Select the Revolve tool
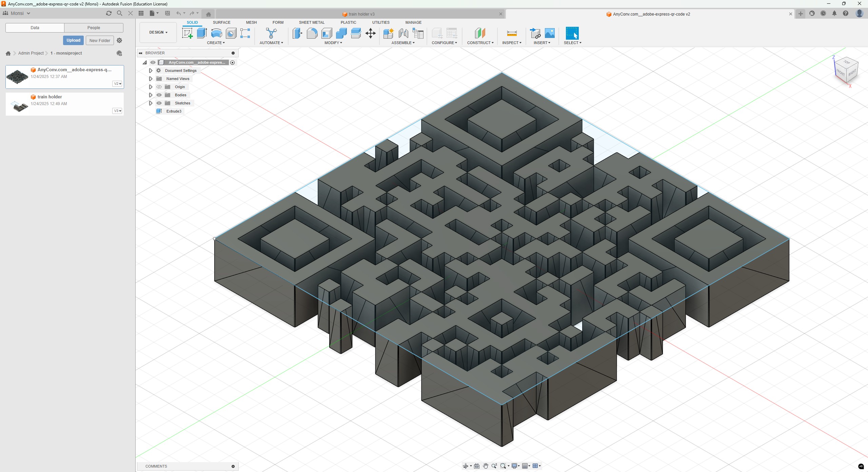 (x=216, y=33)
